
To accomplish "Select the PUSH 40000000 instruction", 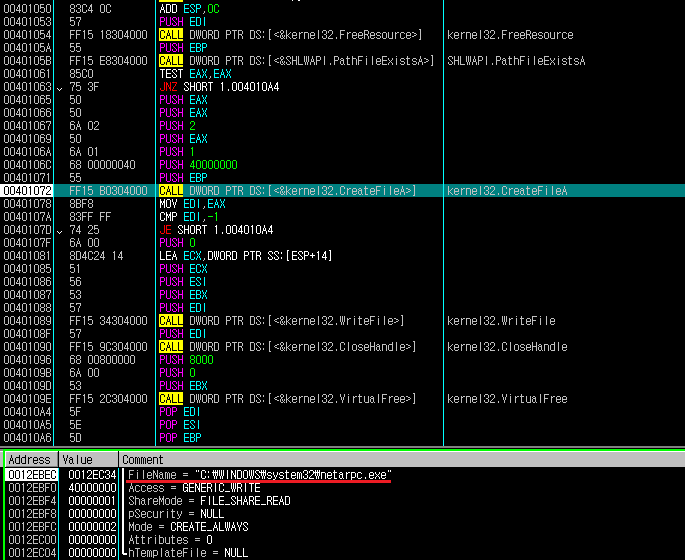I will pyautogui.click(x=198, y=165).
